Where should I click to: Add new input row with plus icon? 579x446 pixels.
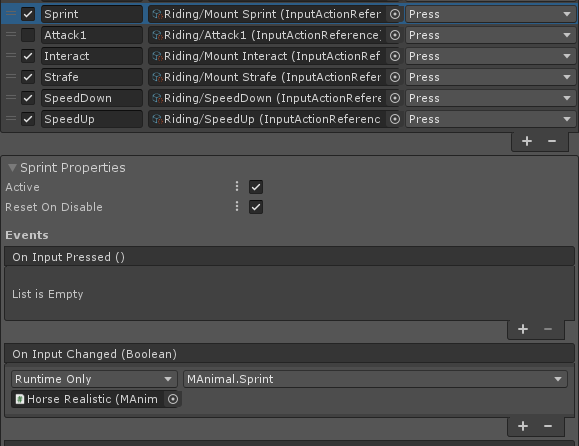coord(527,141)
